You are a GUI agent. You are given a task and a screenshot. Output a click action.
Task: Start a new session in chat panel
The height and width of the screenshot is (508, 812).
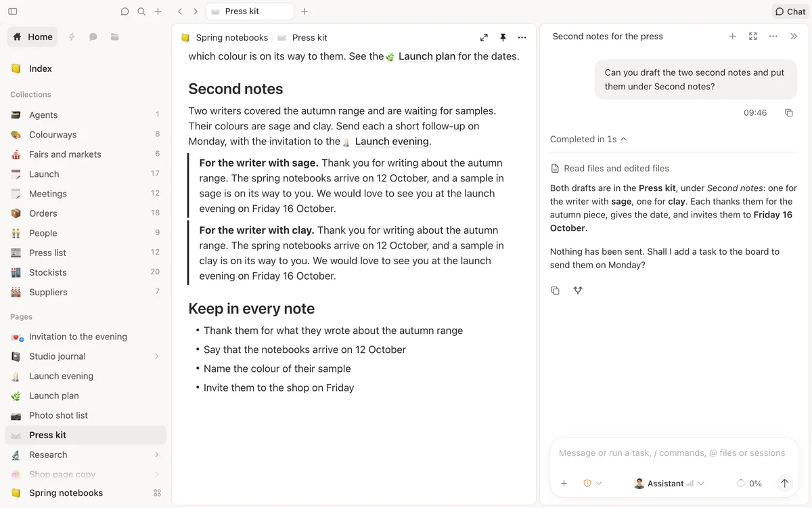732,37
